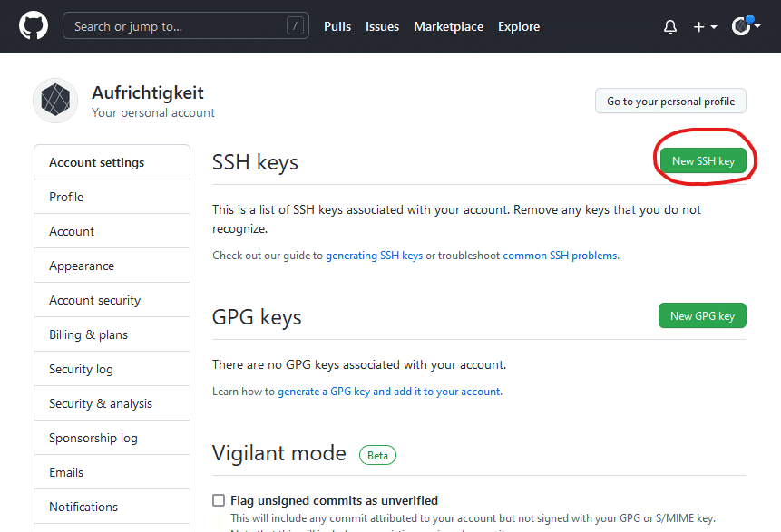This screenshot has width=781, height=532.
Task: Open Account security settings
Action: 112,300
